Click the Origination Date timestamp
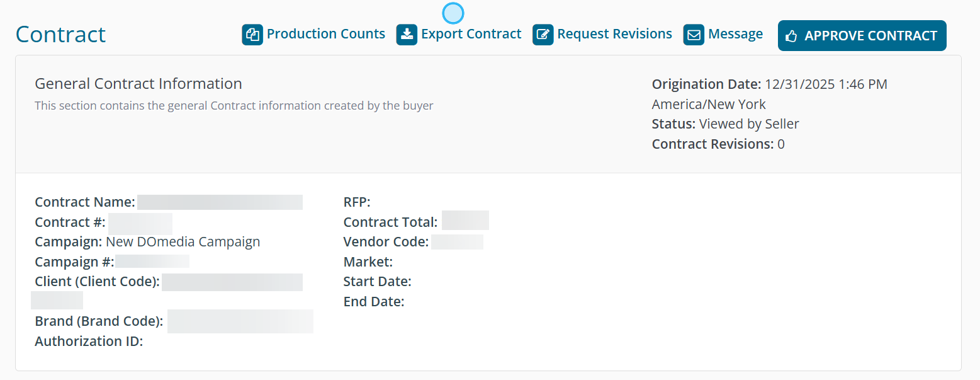The image size is (980, 380). [x=826, y=84]
